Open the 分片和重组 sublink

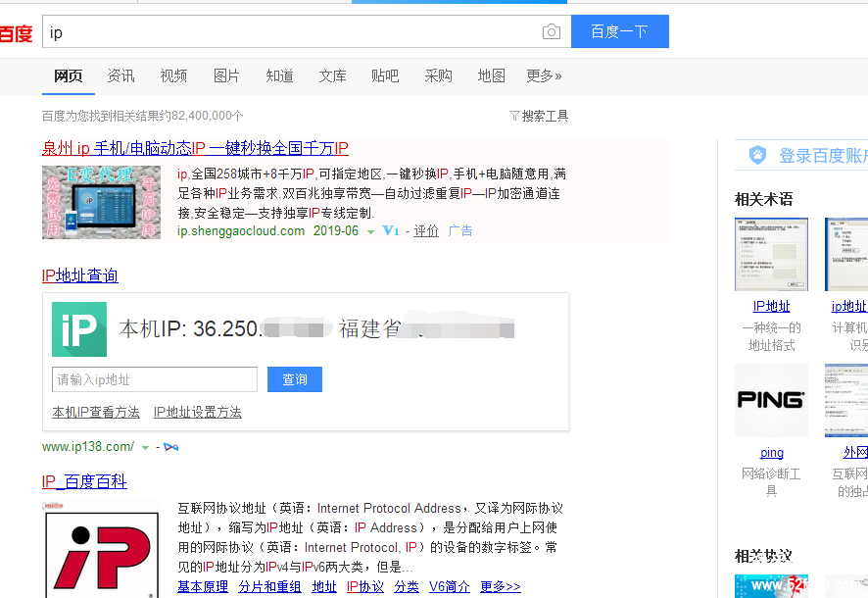click(x=269, y=586)
